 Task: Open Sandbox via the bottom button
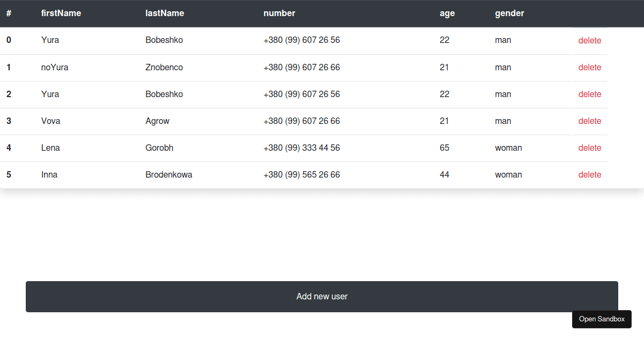602,319
